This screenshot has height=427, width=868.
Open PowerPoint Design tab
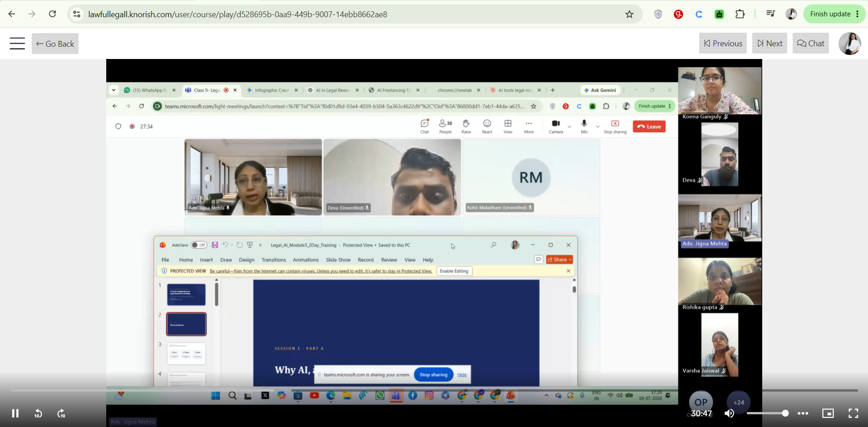(247, 260)
